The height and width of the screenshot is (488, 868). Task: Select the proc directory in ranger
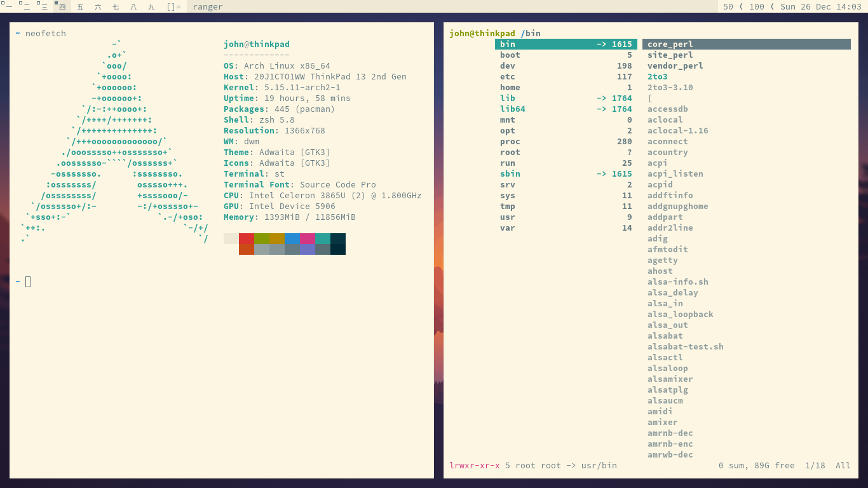point(566,141)
